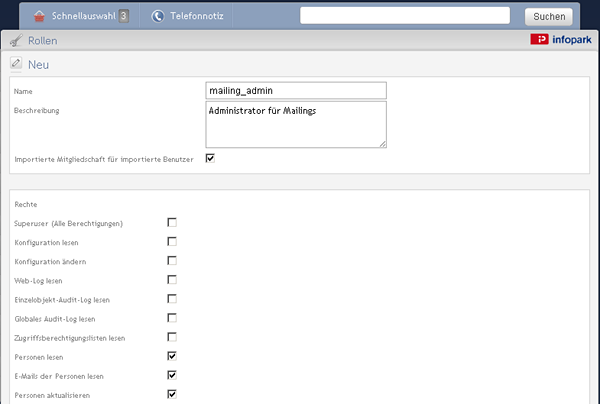The image size is (600, 404).
Task: Enable Superuser (Alle Berechtigungen) checkbox
Action: point(172,222)
